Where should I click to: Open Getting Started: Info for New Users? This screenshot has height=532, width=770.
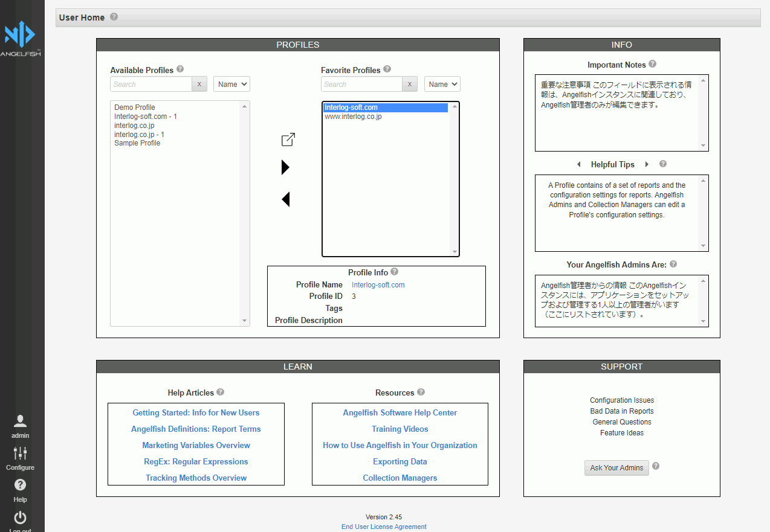coord(196,412)
